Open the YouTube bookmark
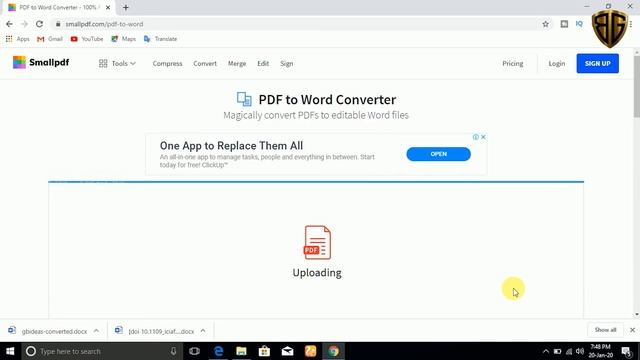Screen dimensions: 640x360 point(87,39)
